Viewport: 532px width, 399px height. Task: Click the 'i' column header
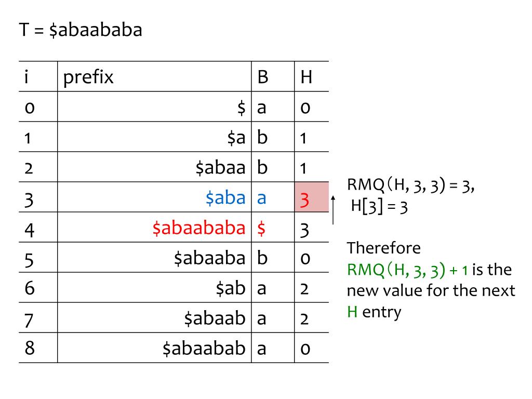click(26, 77)
